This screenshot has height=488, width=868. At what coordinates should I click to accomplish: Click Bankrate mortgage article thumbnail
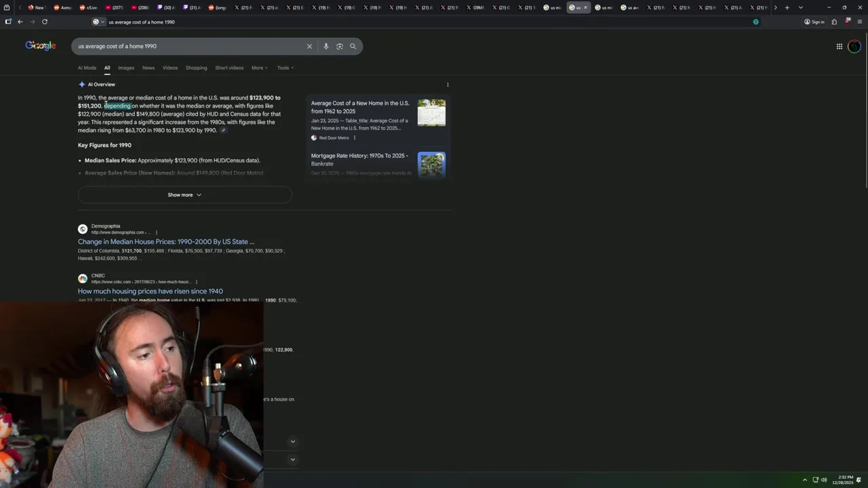pos(431,165)
